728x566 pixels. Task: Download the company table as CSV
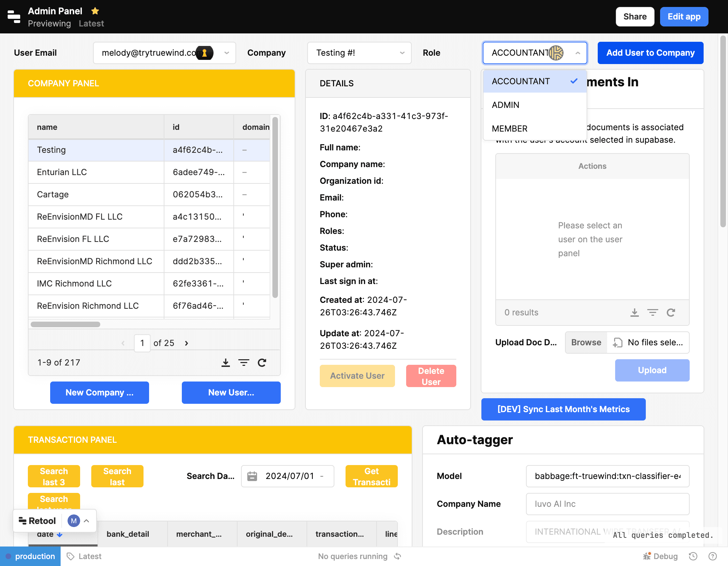click(x=225, y=363)
